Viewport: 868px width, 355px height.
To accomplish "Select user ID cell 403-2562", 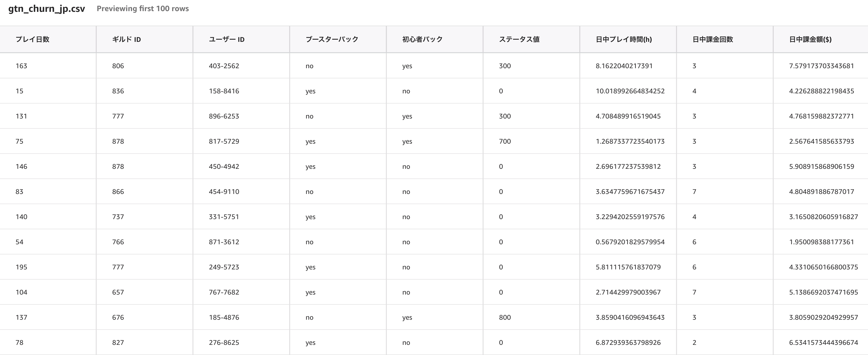I will point(224,66).
